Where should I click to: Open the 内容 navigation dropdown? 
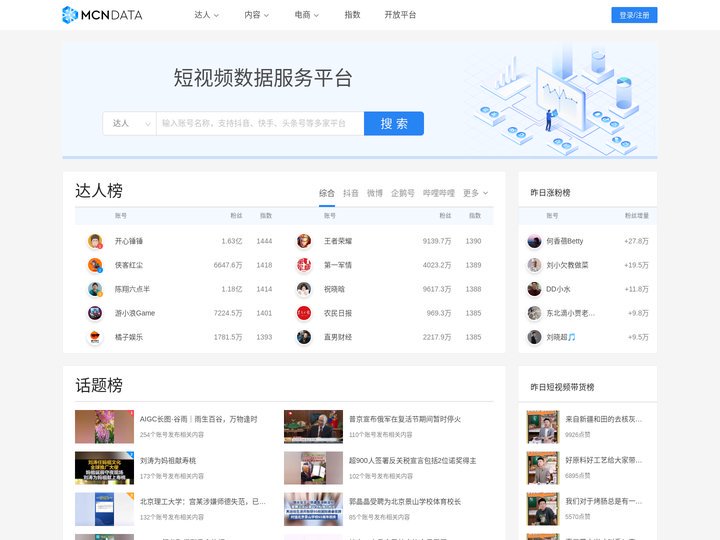256,15
